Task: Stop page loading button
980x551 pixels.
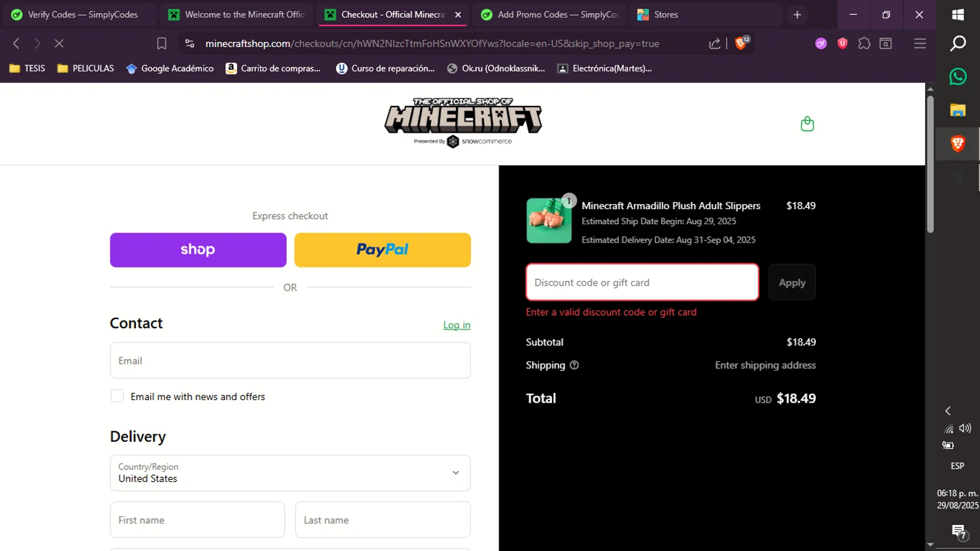Action: tap(59, 43)
